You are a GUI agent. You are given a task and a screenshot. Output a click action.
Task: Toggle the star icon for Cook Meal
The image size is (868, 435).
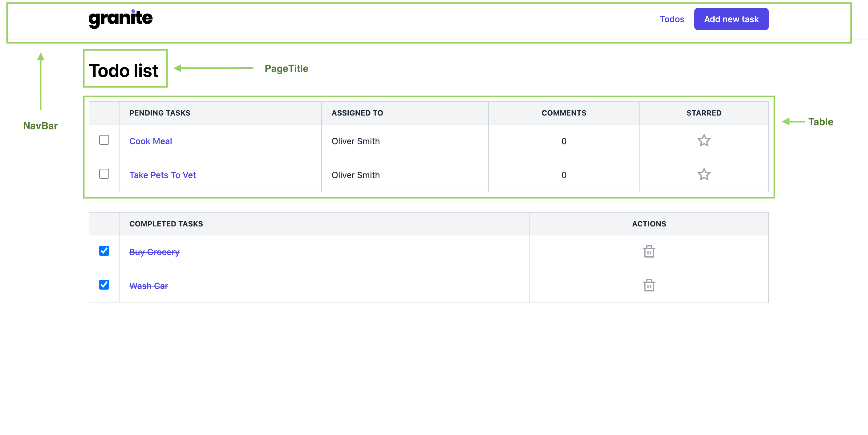click(x=704, y=140)
